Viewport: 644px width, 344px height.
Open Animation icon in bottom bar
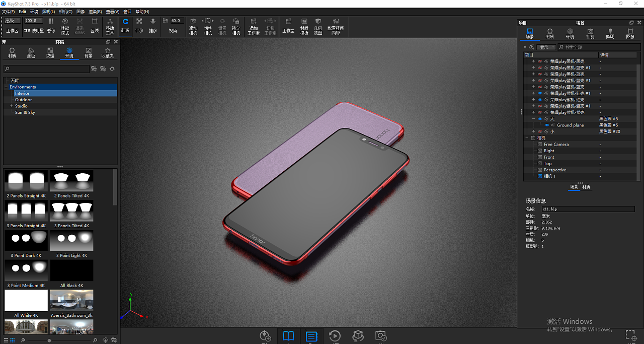[335, 336]
